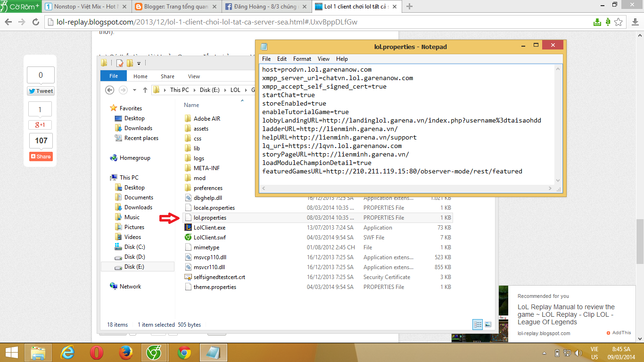Sort files by Name column header
Image resolution: width=644 pixels, height=362 pixels.
coord(191,105)
